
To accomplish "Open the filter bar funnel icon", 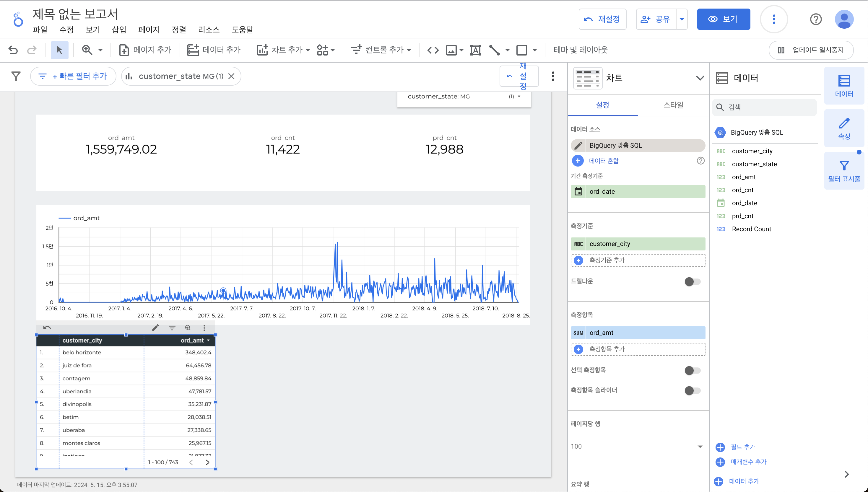I will coord(16,76).
